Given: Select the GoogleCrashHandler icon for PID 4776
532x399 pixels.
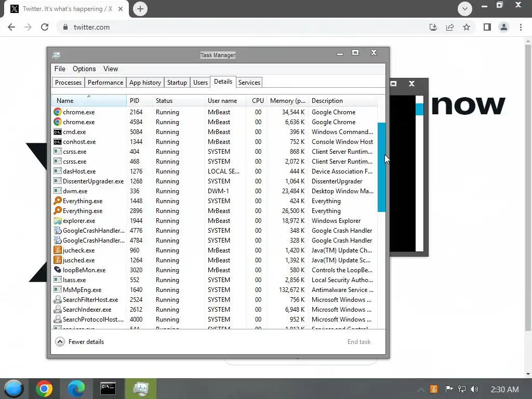Looking at the screenshot, I should pos(58,230).
